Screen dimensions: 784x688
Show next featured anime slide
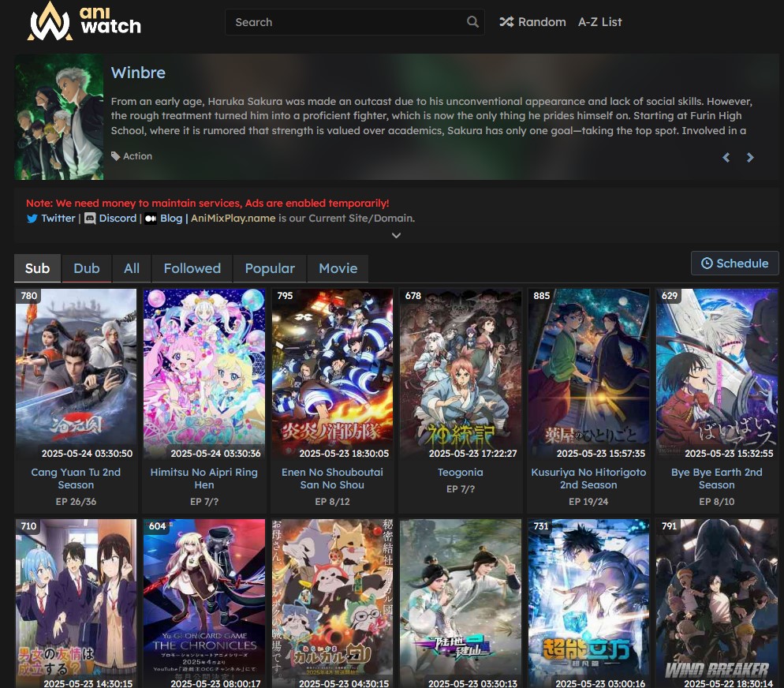750,158
